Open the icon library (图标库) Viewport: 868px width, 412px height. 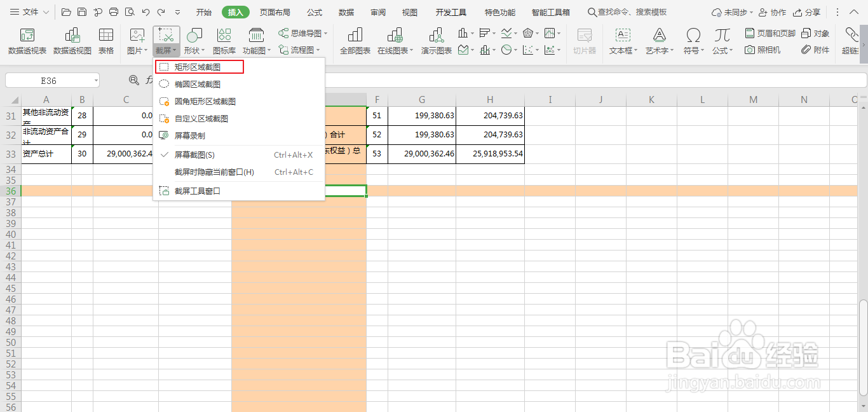224,41
